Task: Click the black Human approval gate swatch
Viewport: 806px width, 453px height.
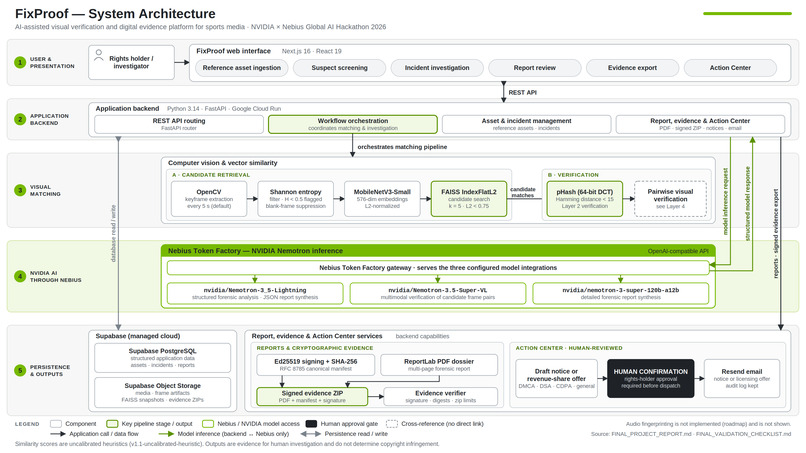Action: [311, 424]
